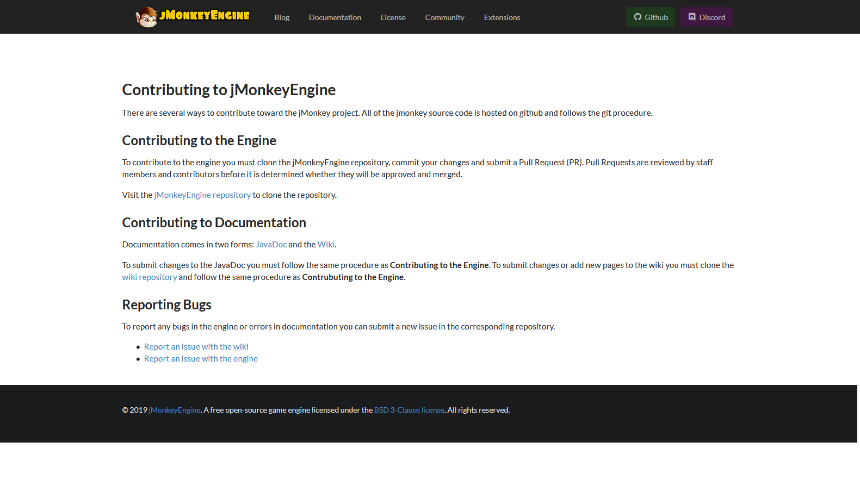The height and width of the screenshot is (504, 860).
Task: Click the jMonkeyEngine wordmark in the header
Action: tap(205, 15)
